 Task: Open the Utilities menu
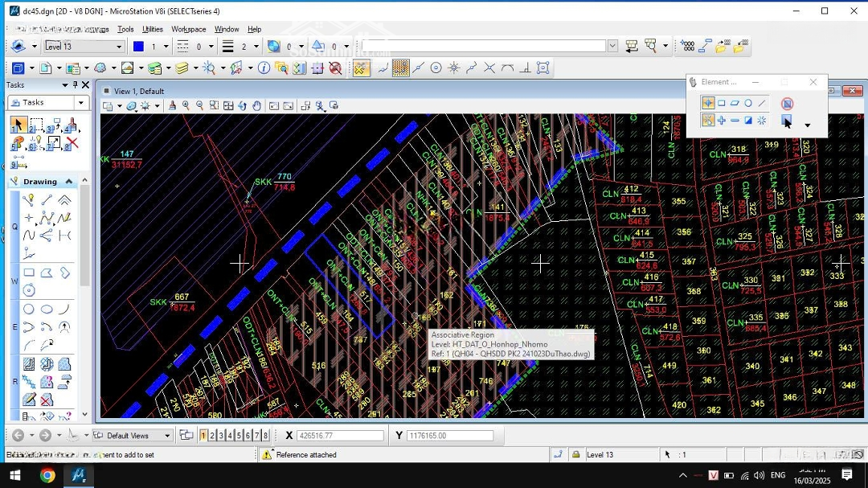(x=153, y=29)
